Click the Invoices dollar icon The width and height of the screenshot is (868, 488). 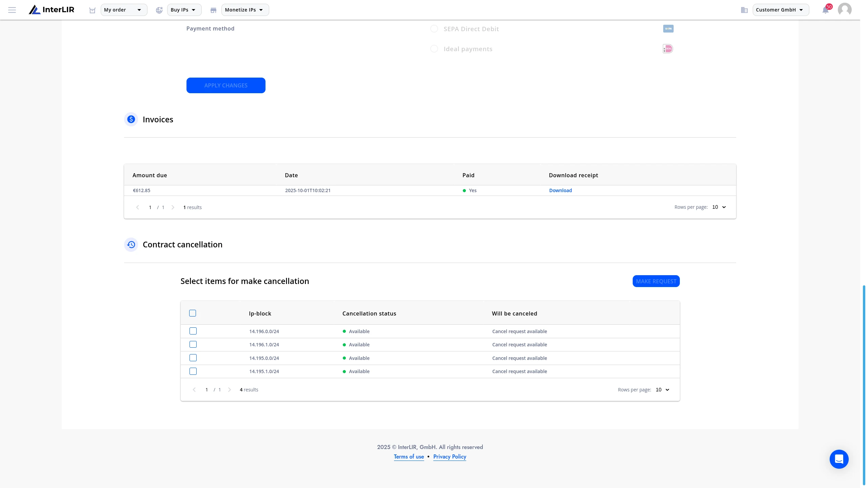131,119
